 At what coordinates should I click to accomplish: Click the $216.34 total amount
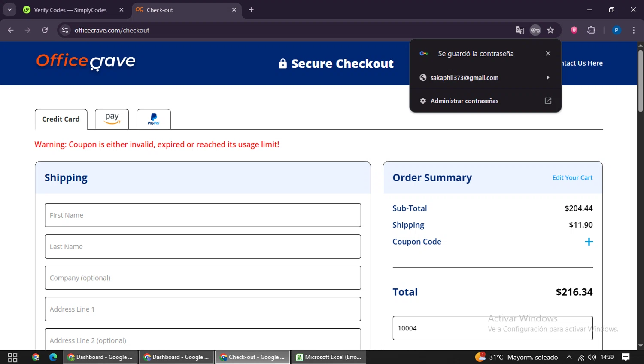574,292
